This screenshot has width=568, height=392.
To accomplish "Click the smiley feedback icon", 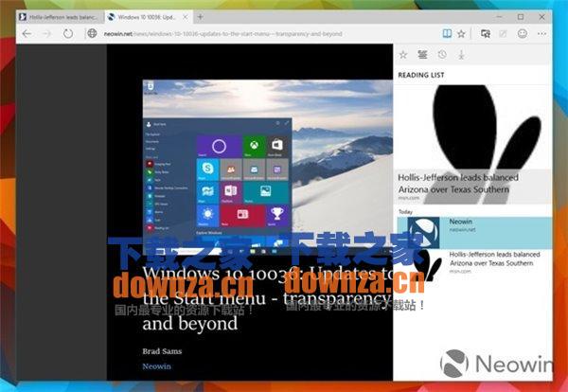I will click(x=522, y=33).
